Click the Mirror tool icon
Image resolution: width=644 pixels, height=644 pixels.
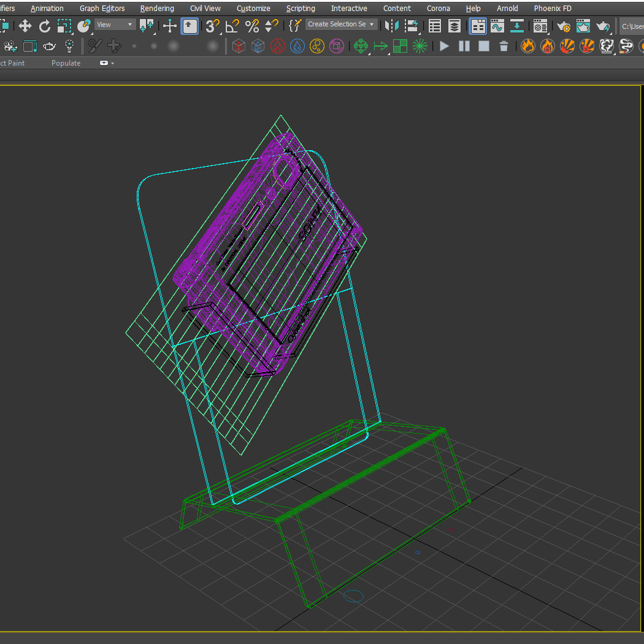pyautogui.click(x=392, y=26)
